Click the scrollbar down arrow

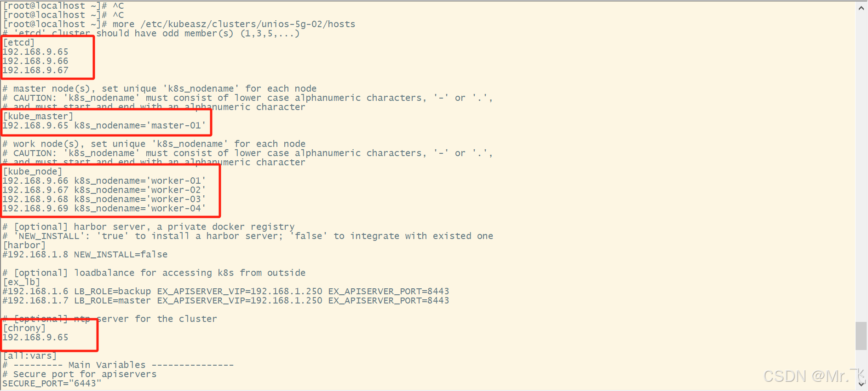862,383
